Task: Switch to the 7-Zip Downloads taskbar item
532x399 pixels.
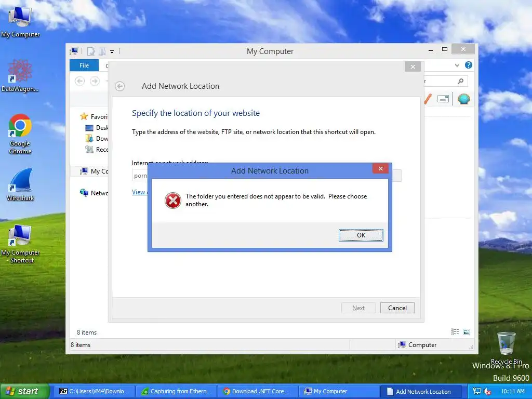Action: [x=94, y=391]
